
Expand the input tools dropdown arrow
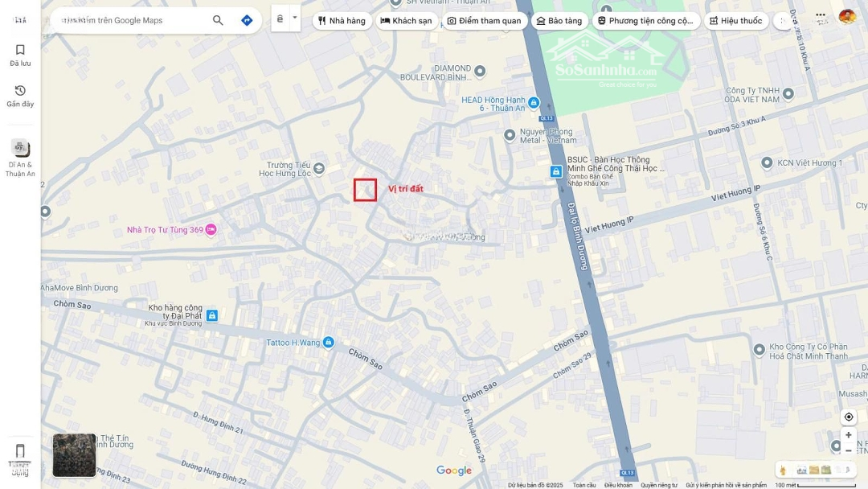tap(295, 18)
